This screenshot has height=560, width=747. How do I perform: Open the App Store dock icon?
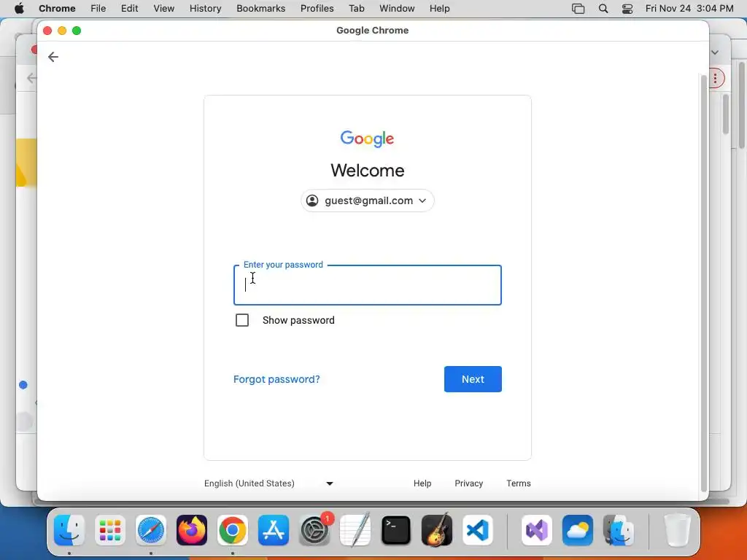tap(274, 530)
